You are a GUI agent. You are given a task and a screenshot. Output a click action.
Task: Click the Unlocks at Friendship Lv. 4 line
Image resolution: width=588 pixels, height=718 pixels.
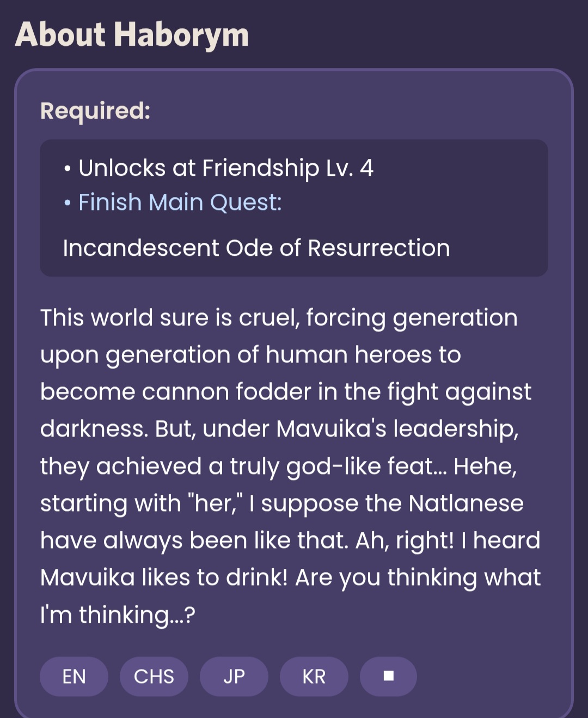pos(225,168)
